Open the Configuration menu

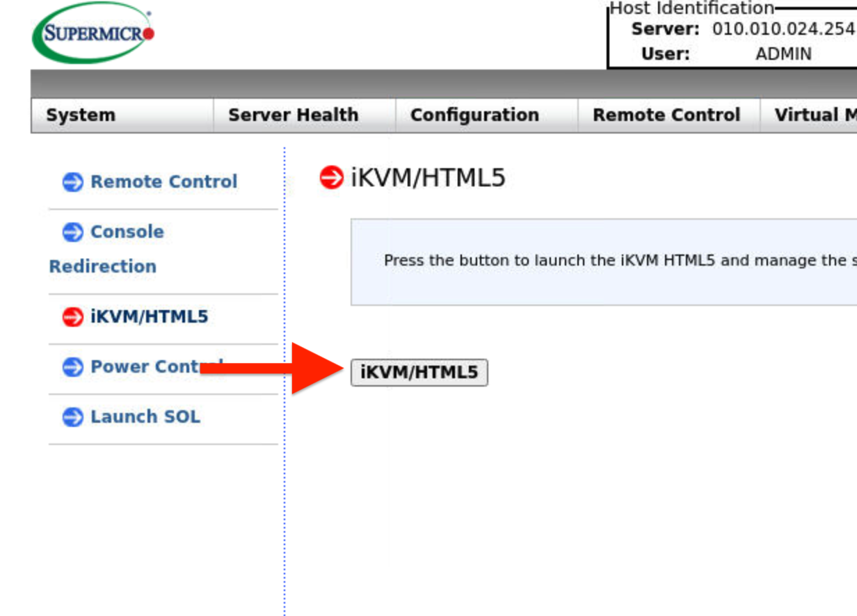click(474, 115)
